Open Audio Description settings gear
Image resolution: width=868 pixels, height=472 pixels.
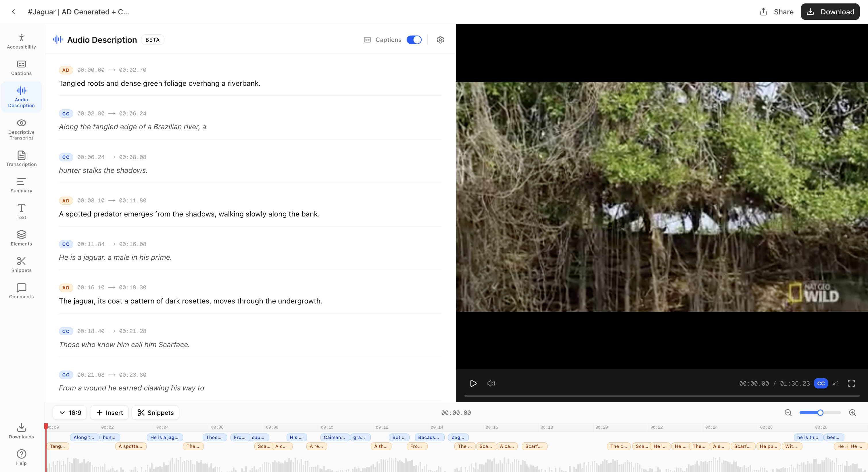[440, 40]
